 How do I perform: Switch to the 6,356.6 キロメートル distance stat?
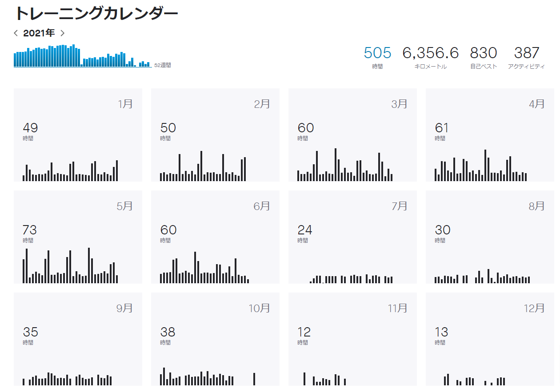click(430, 57)
